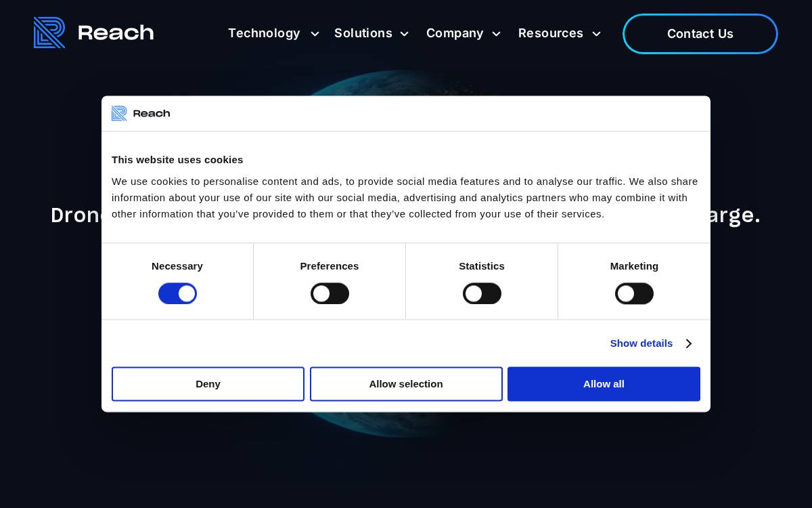
Task: Click the 'This website uses cookies' heading
Action: click(x=177, y=160)
